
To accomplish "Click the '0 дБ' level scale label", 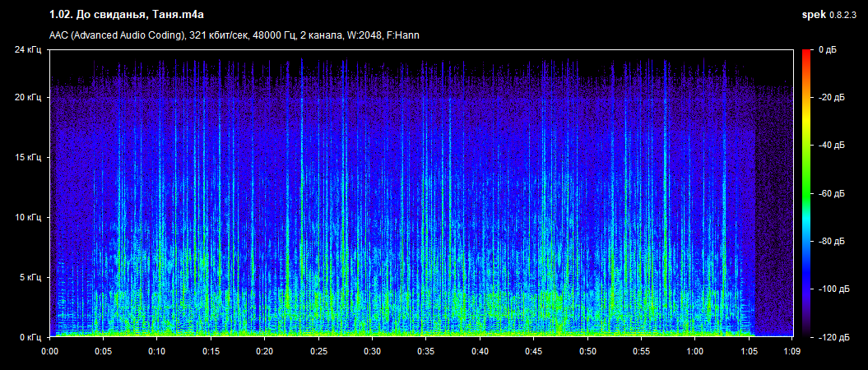I will click(828, 50).
